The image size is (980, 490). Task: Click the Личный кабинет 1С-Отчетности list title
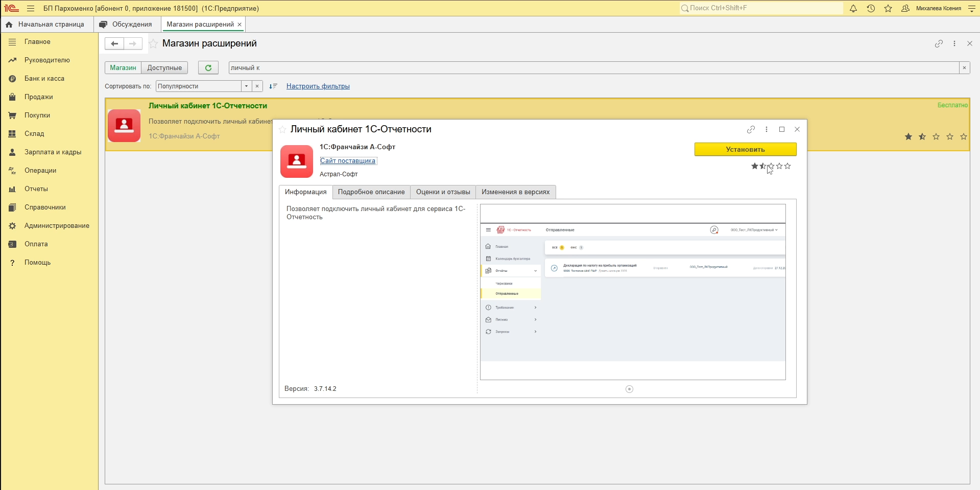[x=208, y=106]
